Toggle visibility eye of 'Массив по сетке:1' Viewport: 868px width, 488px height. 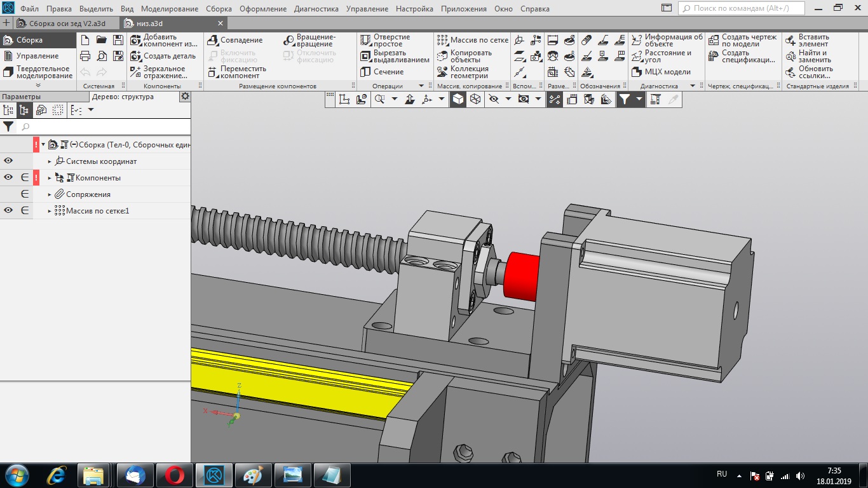pos(8,211)
